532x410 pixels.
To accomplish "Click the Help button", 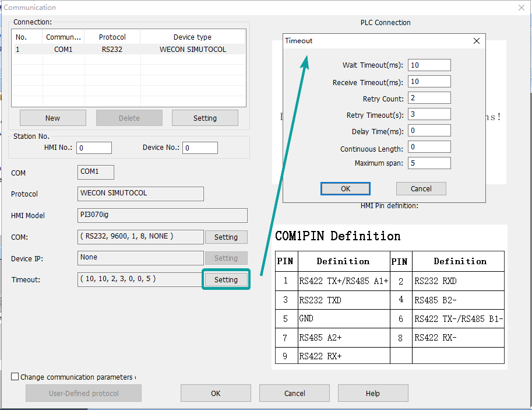I will pos(373,393).
